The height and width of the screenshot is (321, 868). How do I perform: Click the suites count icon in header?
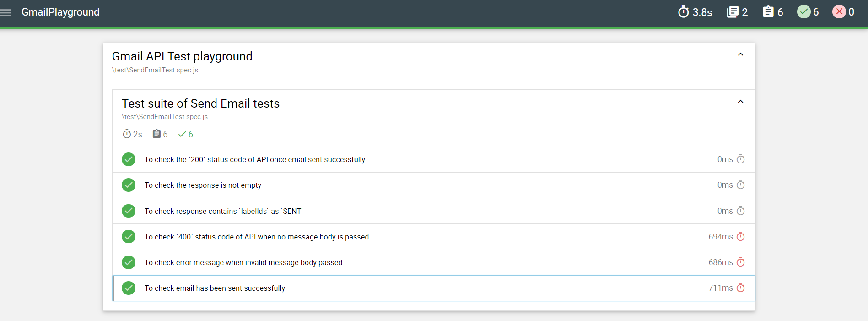click(733, 12)
